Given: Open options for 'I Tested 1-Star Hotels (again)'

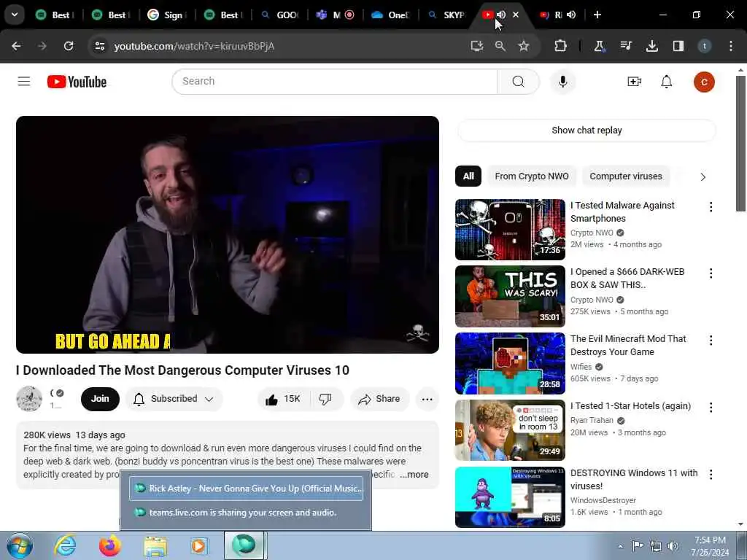Looking at the screenshot, I should [711, 407].
